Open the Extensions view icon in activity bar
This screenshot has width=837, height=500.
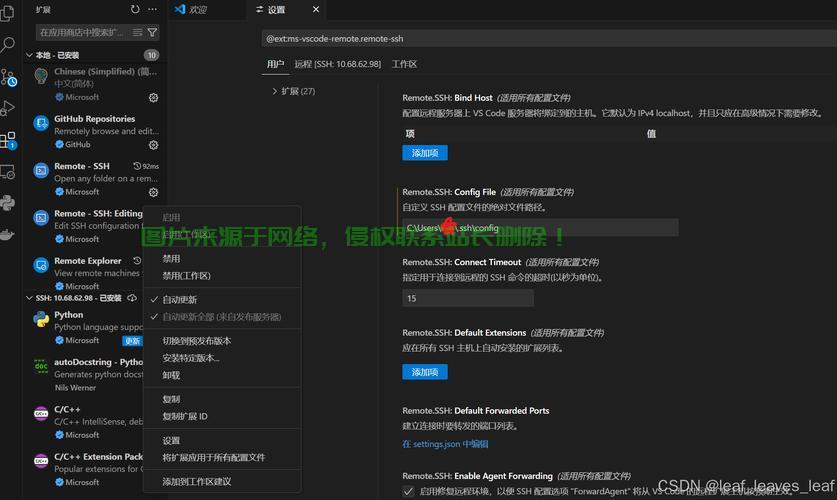click(8, 140)
